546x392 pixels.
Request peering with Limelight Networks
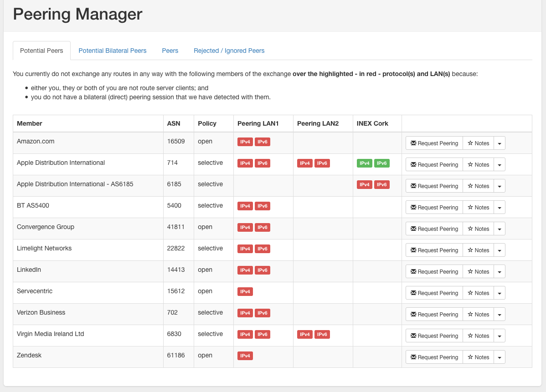434,250
